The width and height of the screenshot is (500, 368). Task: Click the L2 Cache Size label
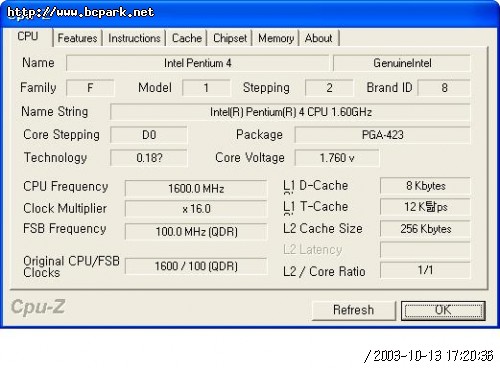point(323,229)
